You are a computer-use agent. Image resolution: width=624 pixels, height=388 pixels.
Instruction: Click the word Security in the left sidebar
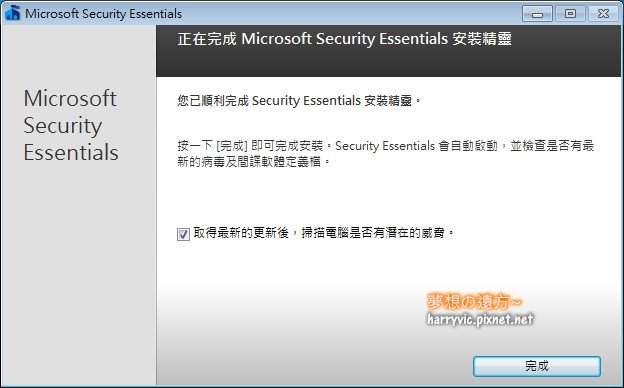coord(62,126)
